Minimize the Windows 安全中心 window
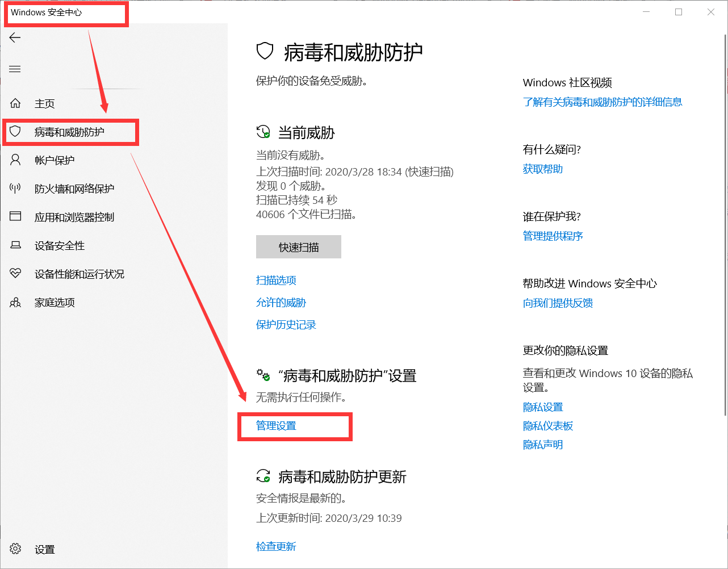728x569 pixels. [x=646, y=12]
